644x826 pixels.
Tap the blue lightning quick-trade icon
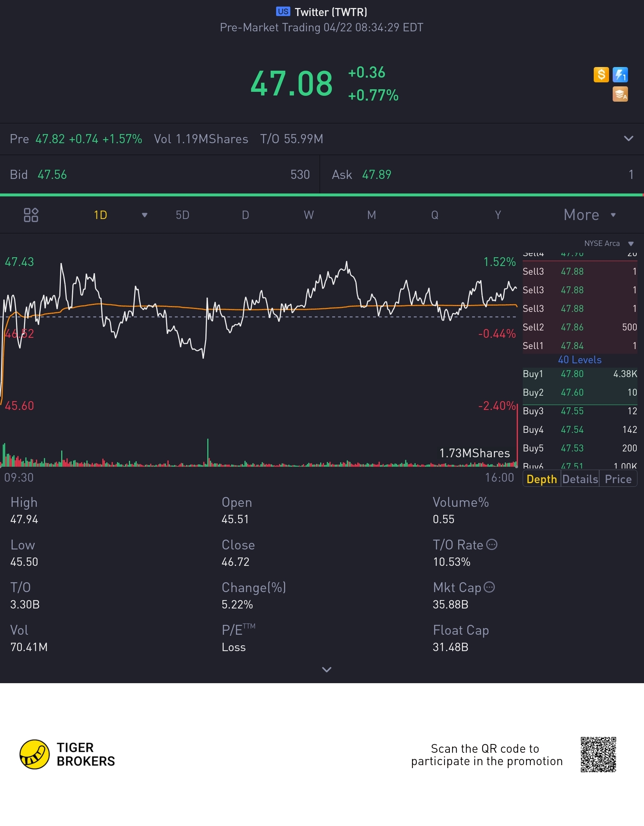click(620, 74)
